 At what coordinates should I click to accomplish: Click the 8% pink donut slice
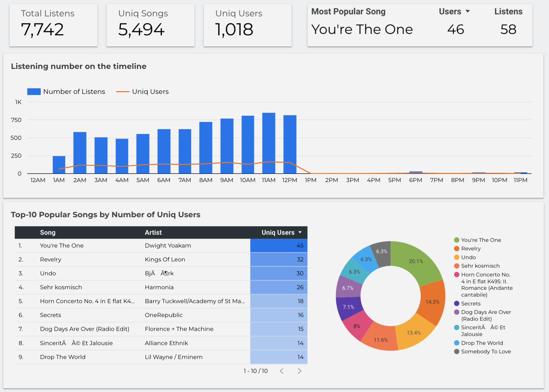pyautogui.click(x=357, y=326)
